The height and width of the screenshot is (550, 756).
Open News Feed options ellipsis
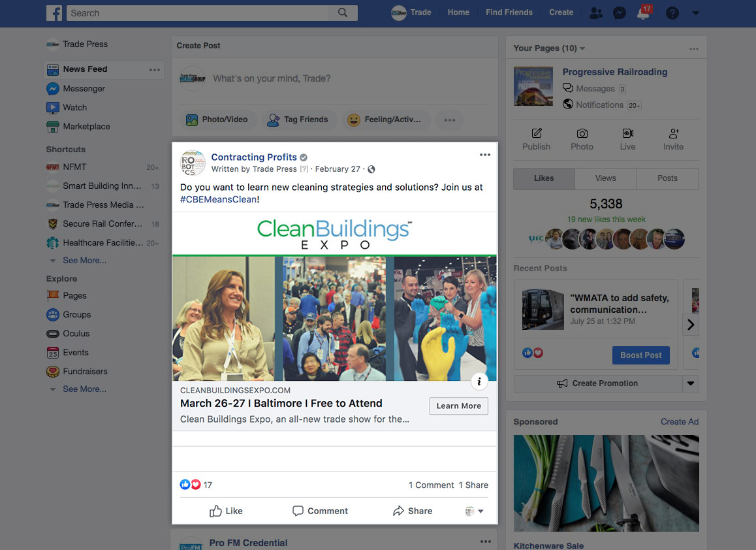(x=154, y=69)
